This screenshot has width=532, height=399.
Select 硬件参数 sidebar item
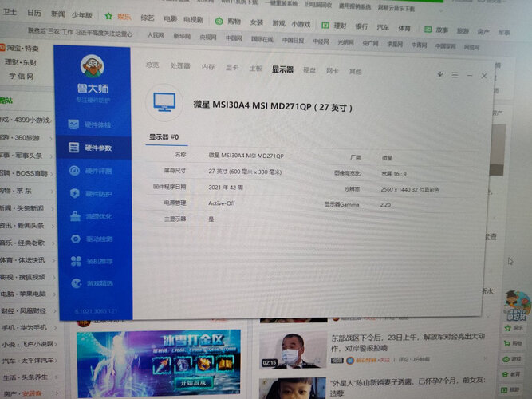(x=93, y=148)
